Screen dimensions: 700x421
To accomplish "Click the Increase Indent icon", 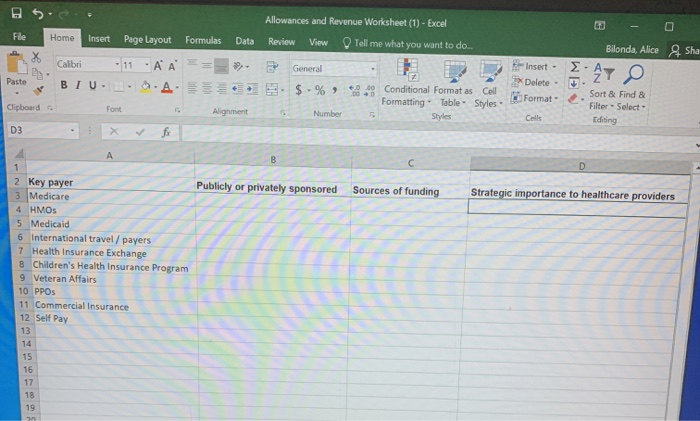I will [x=252, y=89].
